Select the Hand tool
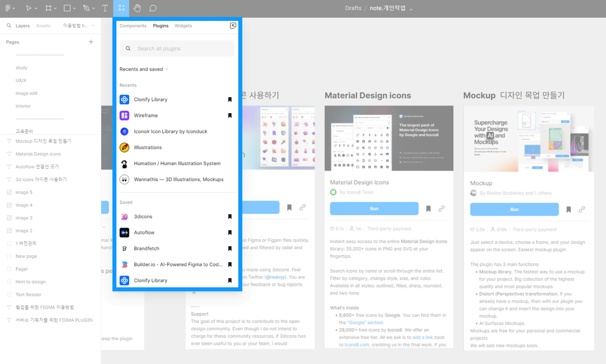The image size is (606, 364). pos(137,8)
